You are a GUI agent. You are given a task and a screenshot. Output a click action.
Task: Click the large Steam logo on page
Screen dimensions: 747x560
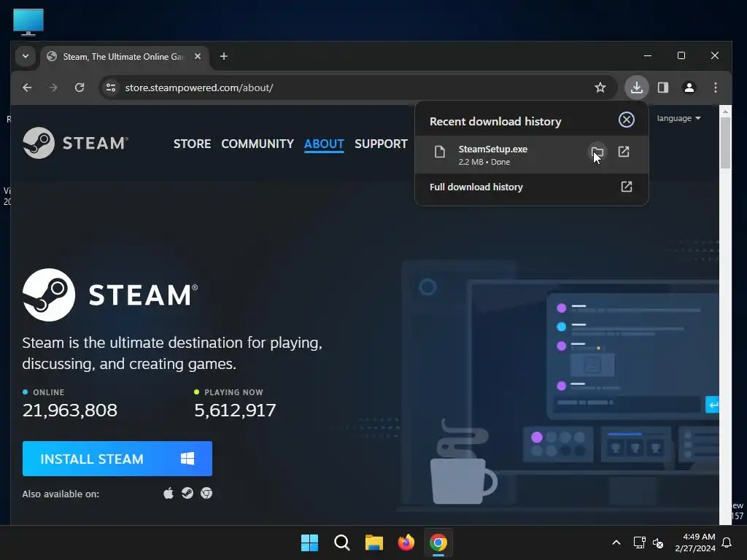[x=110, y=295]
